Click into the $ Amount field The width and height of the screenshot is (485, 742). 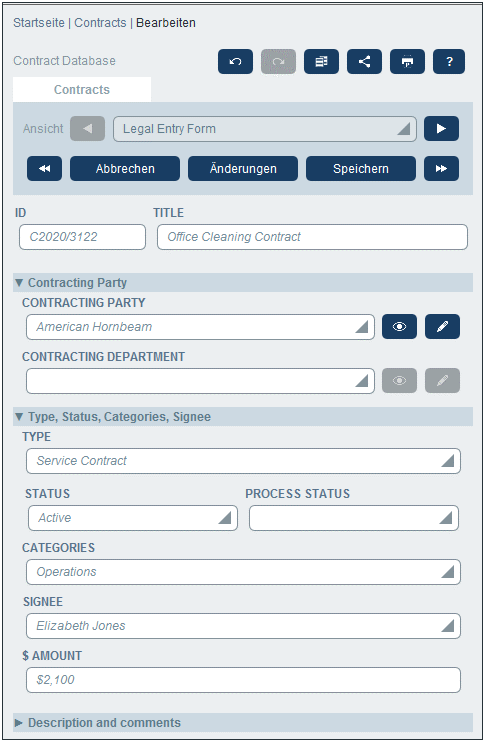tap(243, 680)
